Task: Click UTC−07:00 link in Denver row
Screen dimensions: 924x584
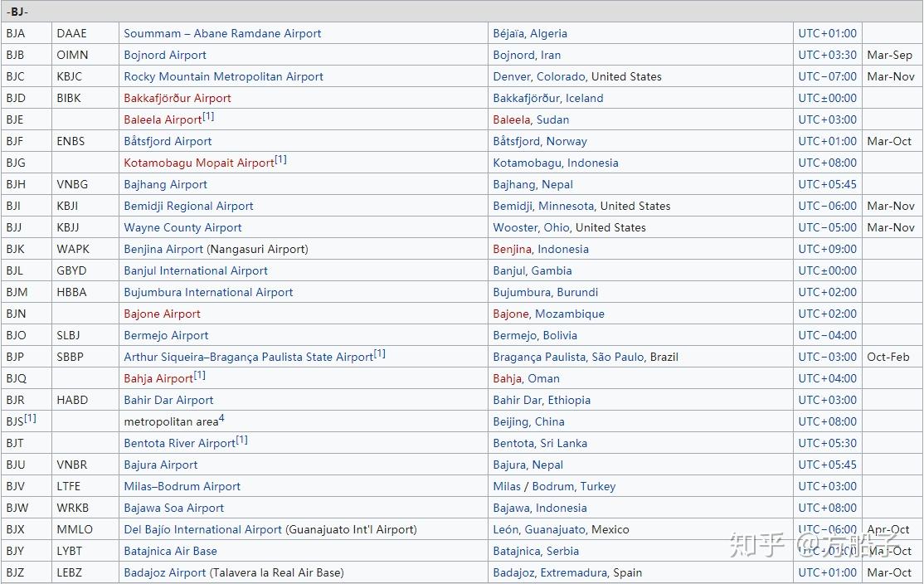Action: (x=827, y=76)
